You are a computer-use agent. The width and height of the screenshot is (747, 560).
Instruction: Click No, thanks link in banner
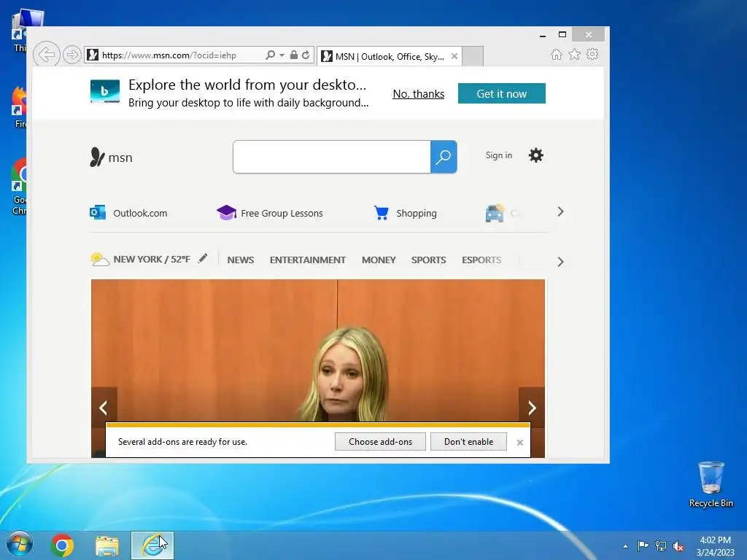418,94
